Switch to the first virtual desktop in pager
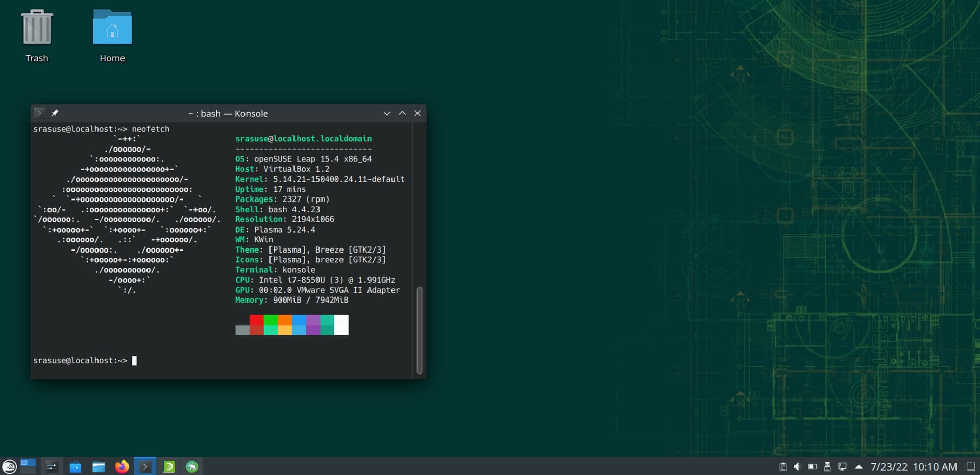 28,462
